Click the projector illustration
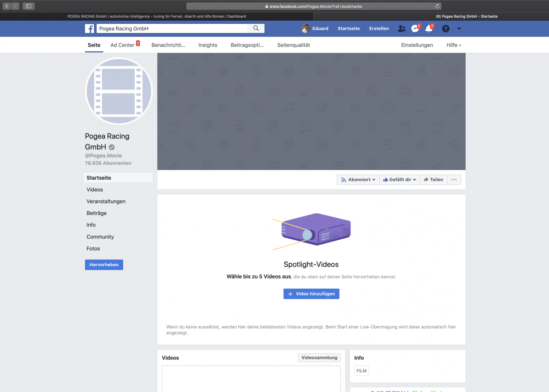Image resolution: width=549 pixels, height=392 pixels. coord(312,231)
